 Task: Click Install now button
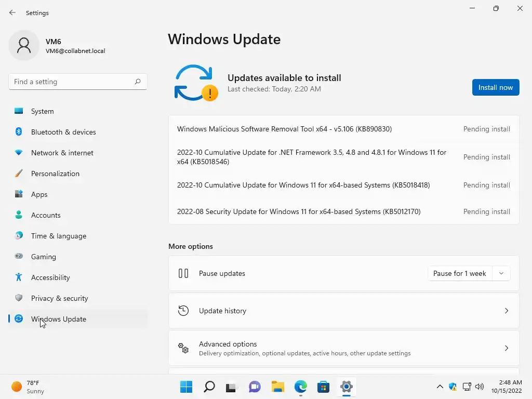[x=495, y=87]
